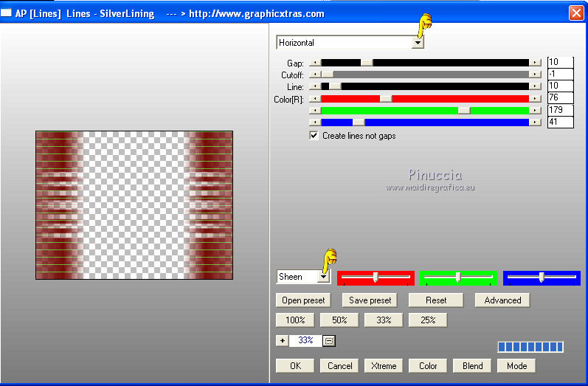
Task: Click the Gap value input field
Action: (560, 63)
